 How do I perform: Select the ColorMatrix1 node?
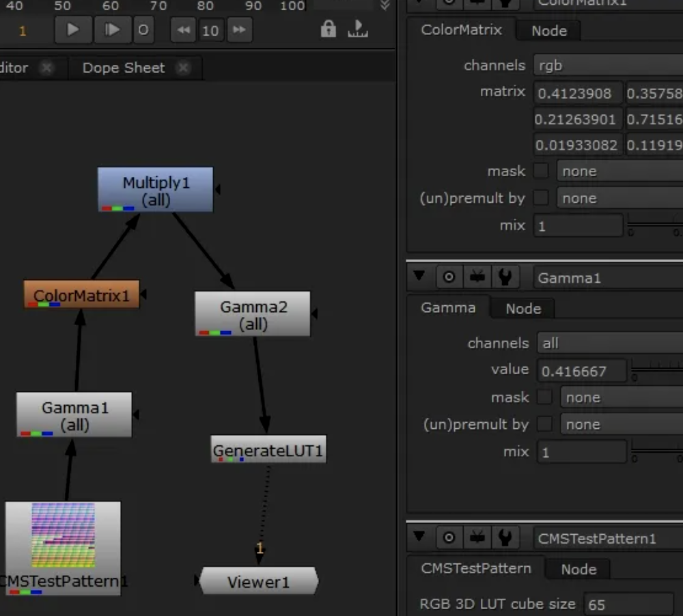click(81, 294)
